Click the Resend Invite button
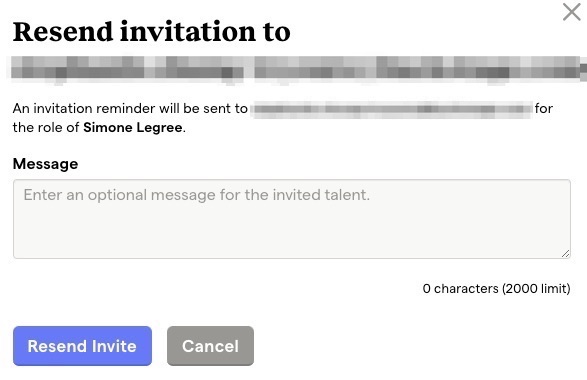The width and height of the screenshot is (587, 380). pos(82,346)
